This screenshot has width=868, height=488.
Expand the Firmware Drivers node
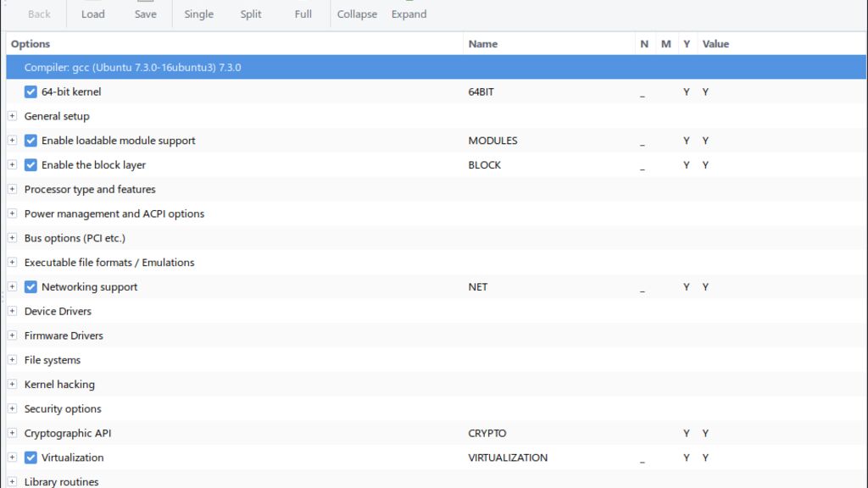pos(12,335)
